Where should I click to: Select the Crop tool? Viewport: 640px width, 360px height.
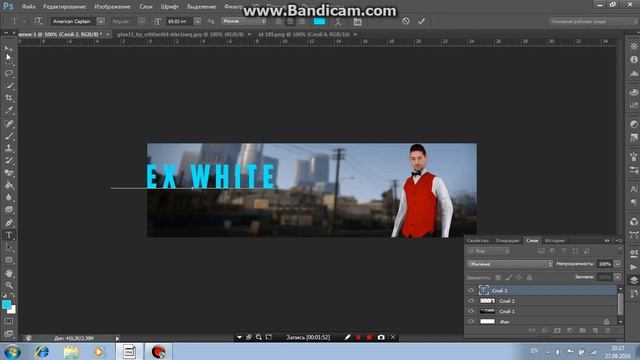[x=9, y=98]
